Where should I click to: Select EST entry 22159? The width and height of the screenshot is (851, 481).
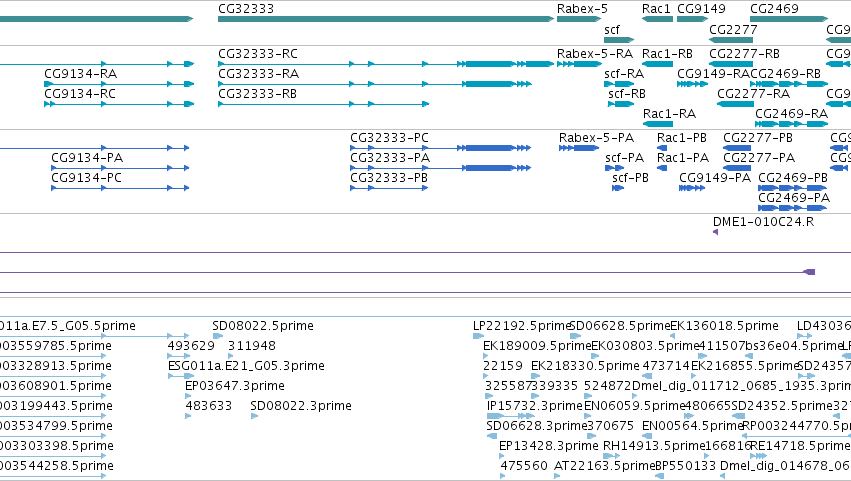pos(503,366)
